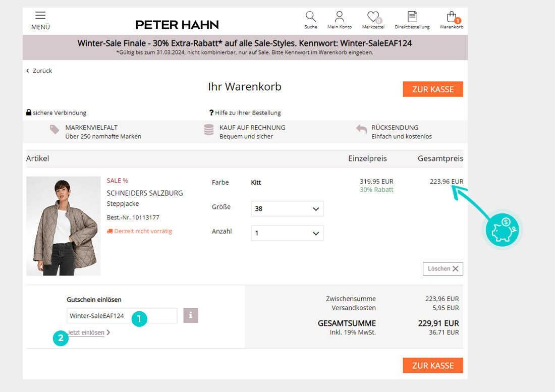Open Mein Konto user icon

[x=339, y=16]
